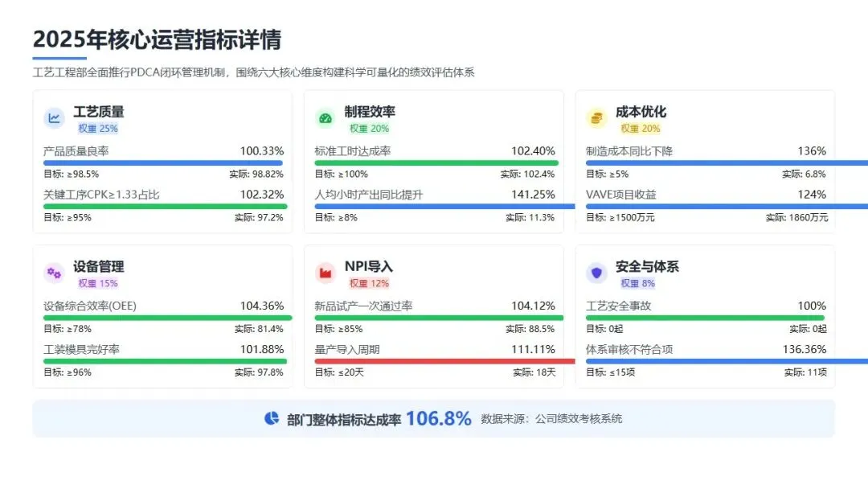The image size is (868, 489).
Task: Click the 权重 8% badge under 安全与体系
Action: tap(637, 283)
